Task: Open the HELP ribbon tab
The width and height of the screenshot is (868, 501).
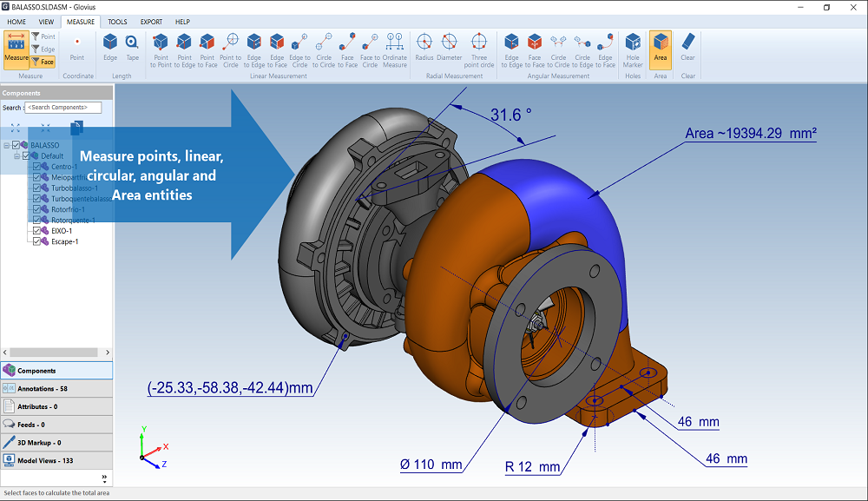Action: coord(182,22)
